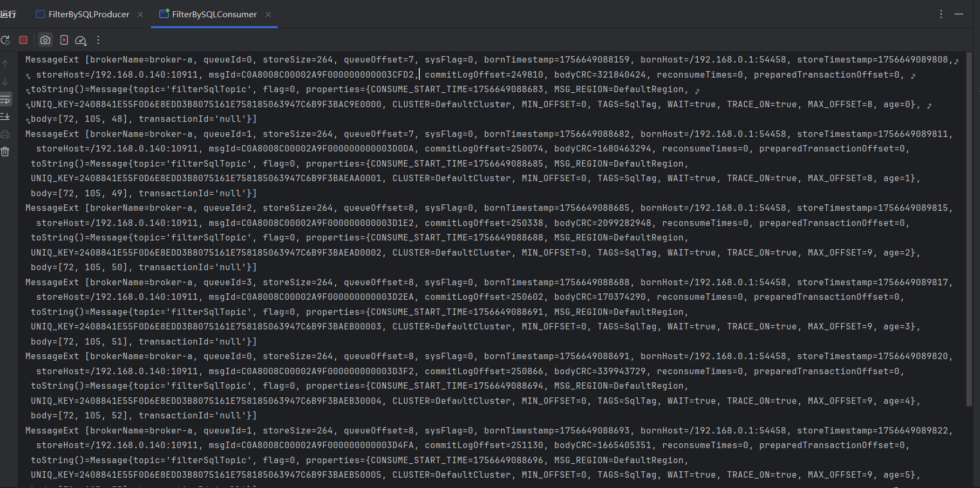Screen dimensions: 980x488
Task: Toggle scroll to end of console
Action: pos(5,116)
